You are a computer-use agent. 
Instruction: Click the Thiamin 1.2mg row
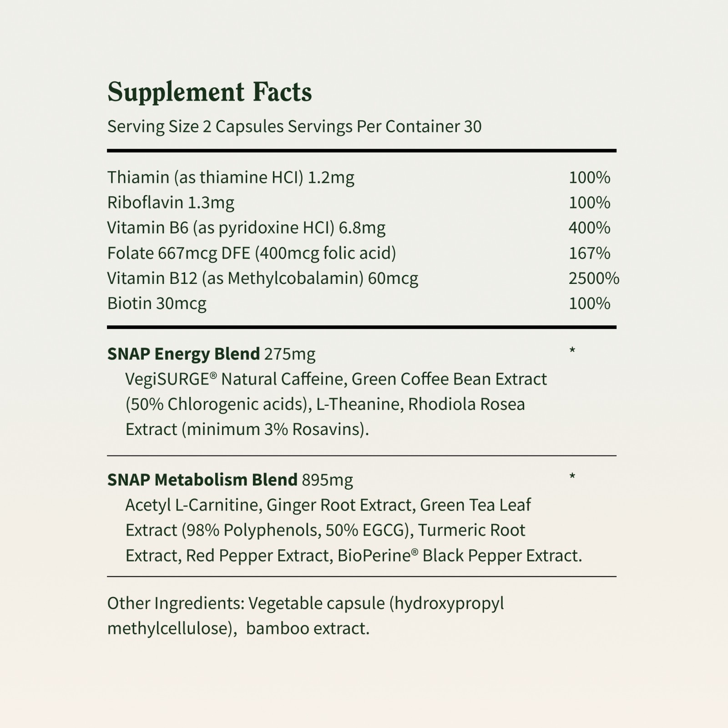point(362,177)
